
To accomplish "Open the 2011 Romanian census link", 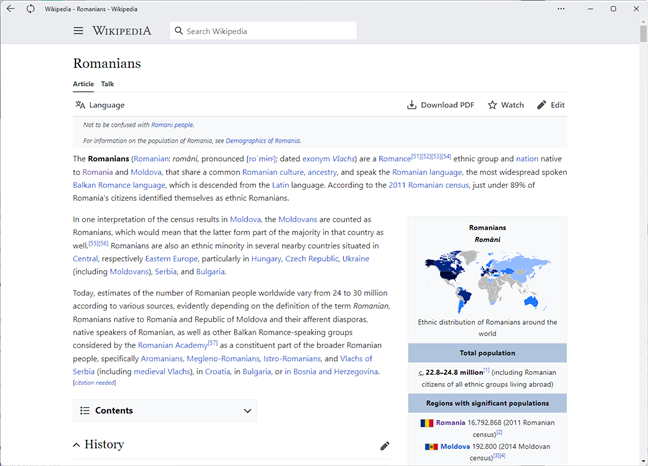I will 429,185.
